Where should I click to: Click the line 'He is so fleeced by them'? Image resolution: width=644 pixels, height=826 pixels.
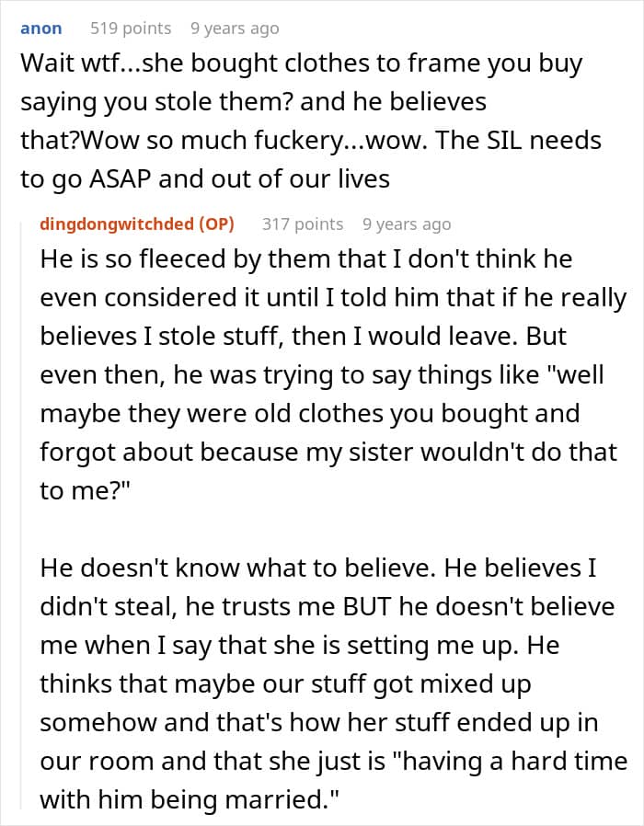[305, 259]
